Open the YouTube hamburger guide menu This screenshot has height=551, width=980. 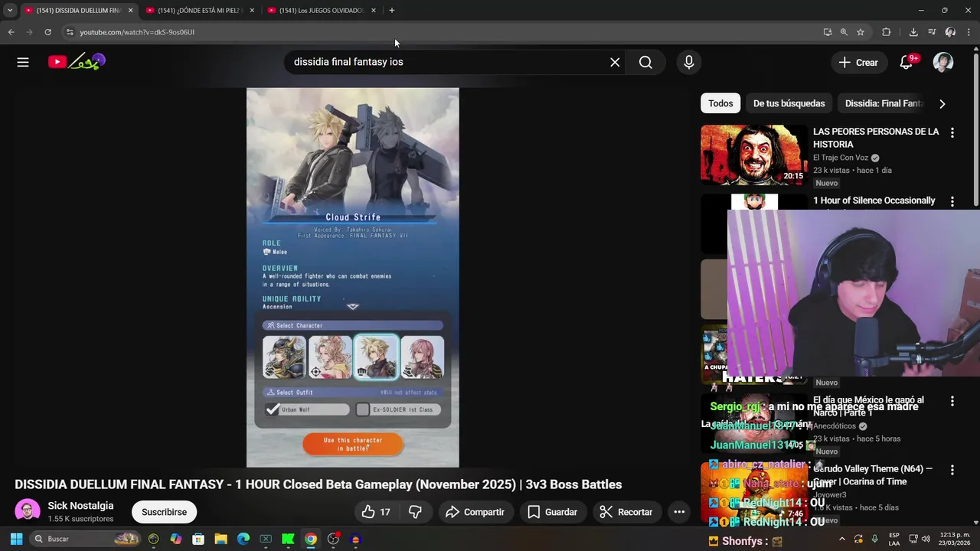tap(23, 62)
